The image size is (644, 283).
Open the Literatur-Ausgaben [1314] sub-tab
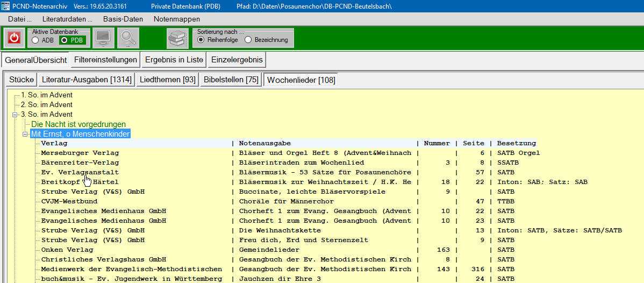point(87,80)
